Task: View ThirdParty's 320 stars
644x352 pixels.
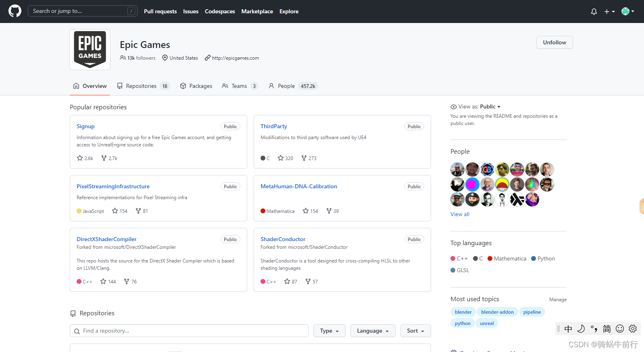Action: (286, 158)
